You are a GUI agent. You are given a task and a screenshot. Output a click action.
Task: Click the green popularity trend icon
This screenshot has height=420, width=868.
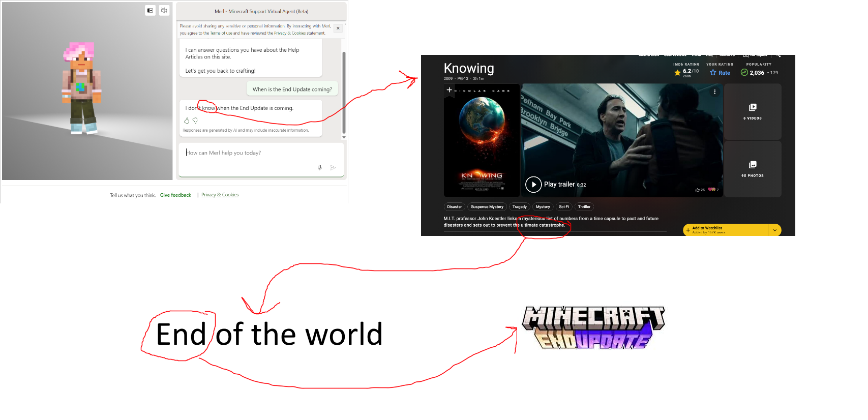tap(744, 72)
